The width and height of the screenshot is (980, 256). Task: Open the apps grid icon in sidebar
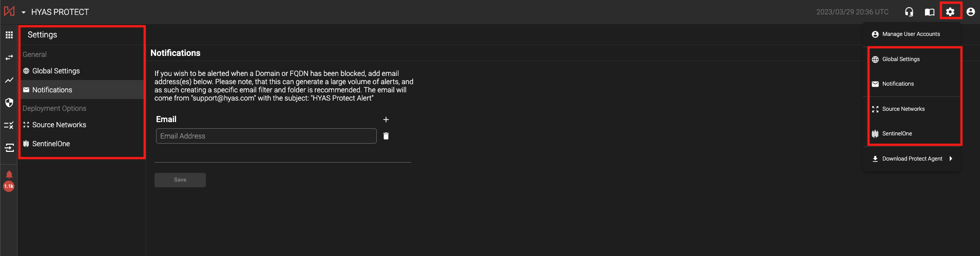[9, 35]
